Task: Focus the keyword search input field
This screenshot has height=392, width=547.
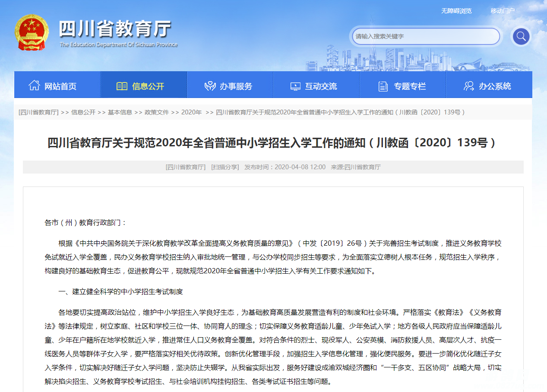Action: (x=425, y=37)
